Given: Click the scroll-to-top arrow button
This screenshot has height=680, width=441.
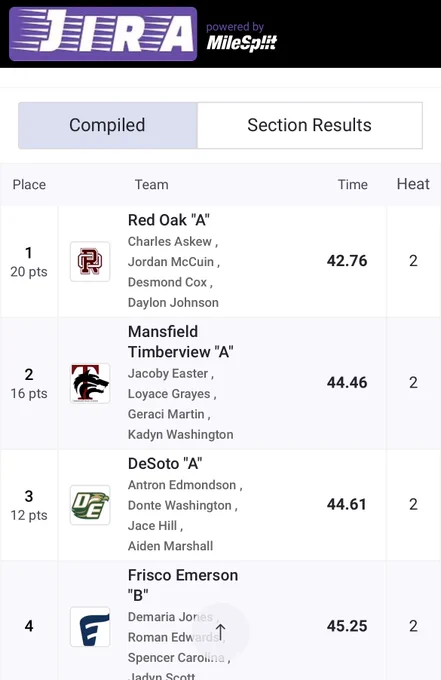Looking at the screenshot, I should (220, 631).
